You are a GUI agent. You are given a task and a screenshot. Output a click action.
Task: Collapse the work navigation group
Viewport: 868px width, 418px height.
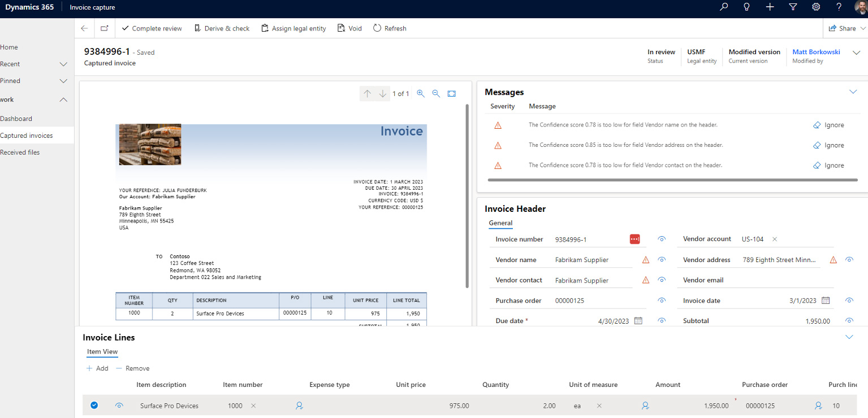pos(63,100)
